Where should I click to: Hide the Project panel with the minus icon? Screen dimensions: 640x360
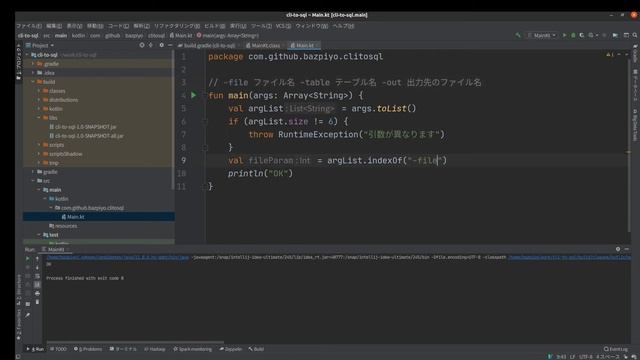click(x=170, y=45)
